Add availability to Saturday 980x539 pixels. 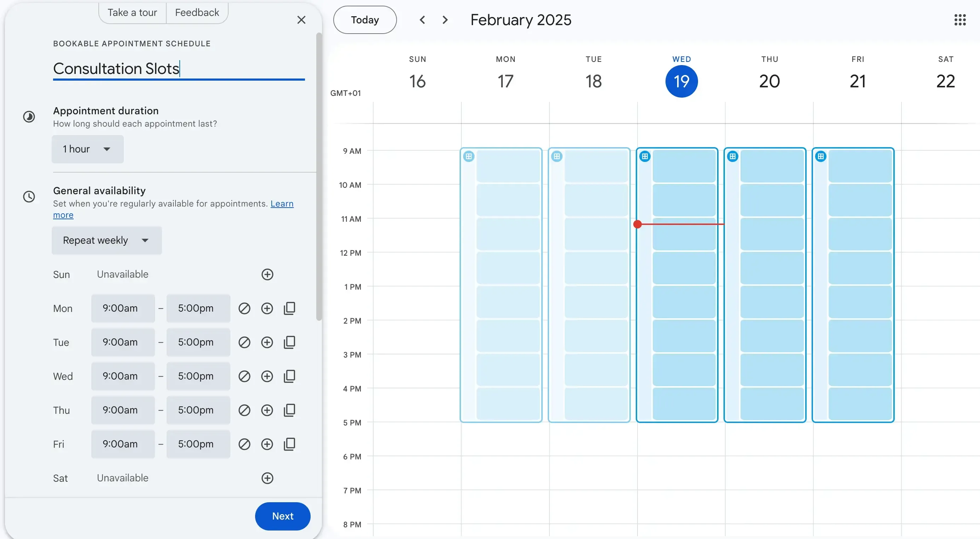pos(267,478)
